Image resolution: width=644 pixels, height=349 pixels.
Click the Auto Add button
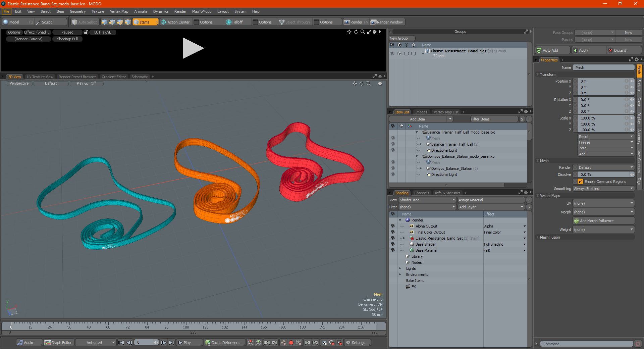(x=553, y=50)
